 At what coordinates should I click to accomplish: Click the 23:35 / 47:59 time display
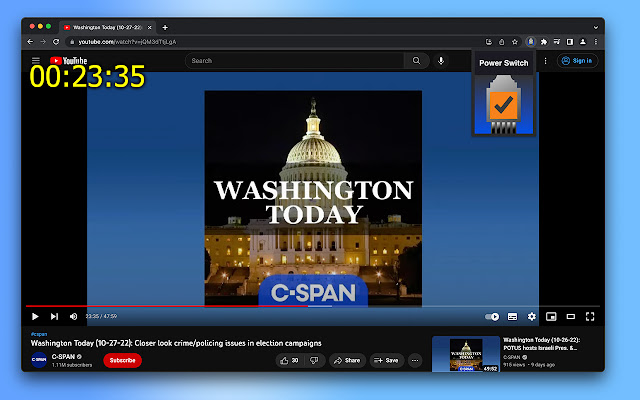point(101,316)
